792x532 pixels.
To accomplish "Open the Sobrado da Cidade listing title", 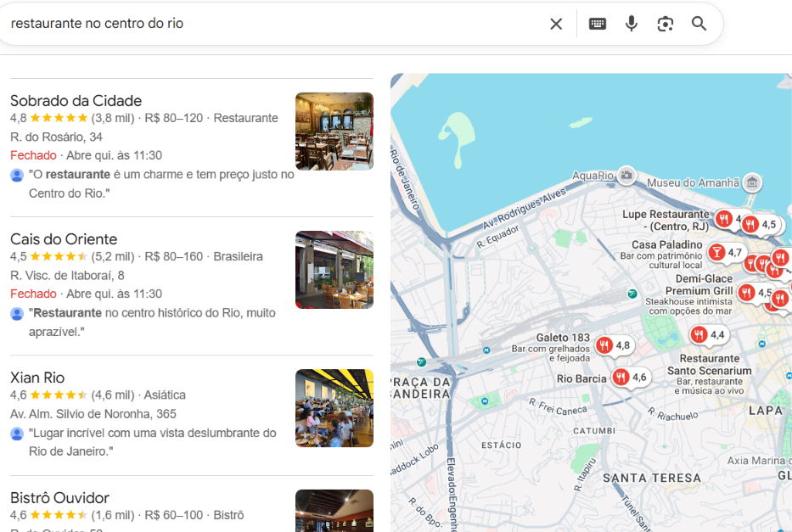I will point(76,100).
